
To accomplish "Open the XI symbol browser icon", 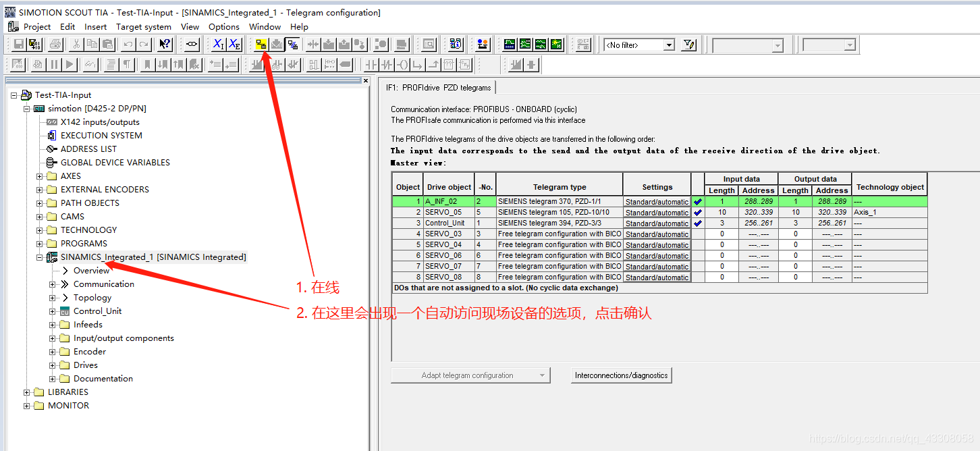I will [219, 45].
